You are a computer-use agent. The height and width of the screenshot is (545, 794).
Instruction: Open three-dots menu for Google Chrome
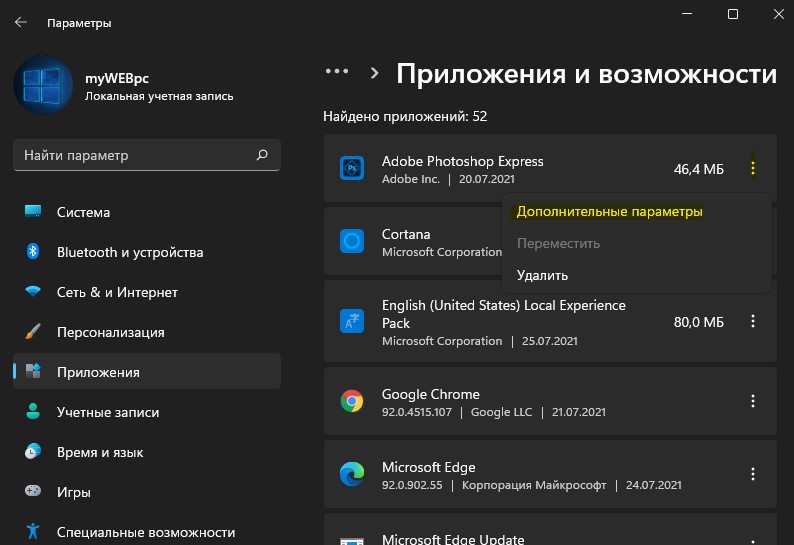point(753,401)
